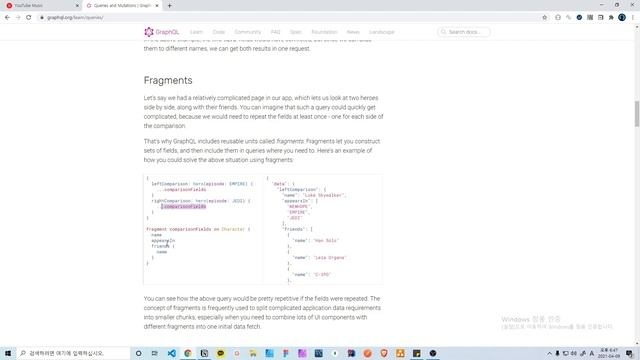Open the Extensions puzzle icon

(x=611, y=18)
